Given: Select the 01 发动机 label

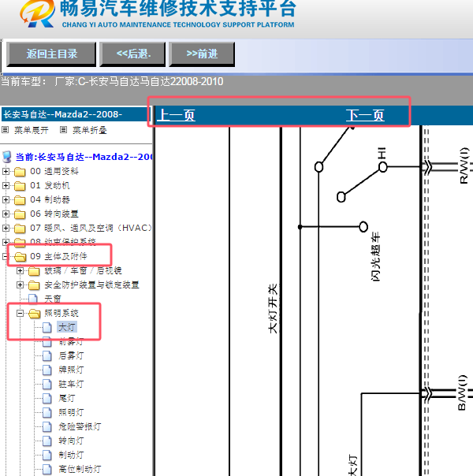Looking at the screenshot, I should 50,185.
